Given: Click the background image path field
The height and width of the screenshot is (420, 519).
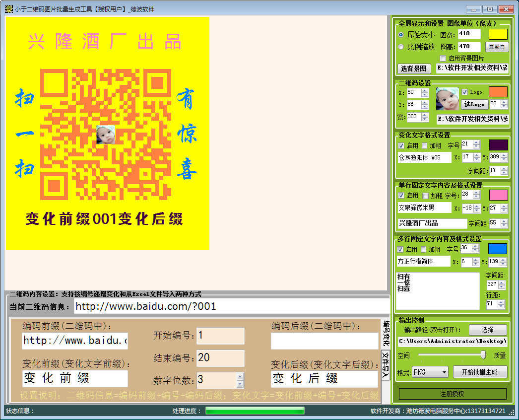Looking at the screenshot, I should click(472, 68).
